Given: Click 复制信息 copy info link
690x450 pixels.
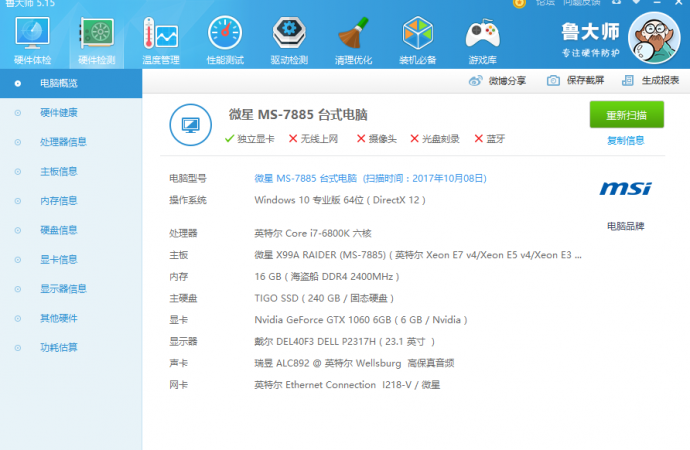Looking at the screenshot, I should tap(625, 141).
